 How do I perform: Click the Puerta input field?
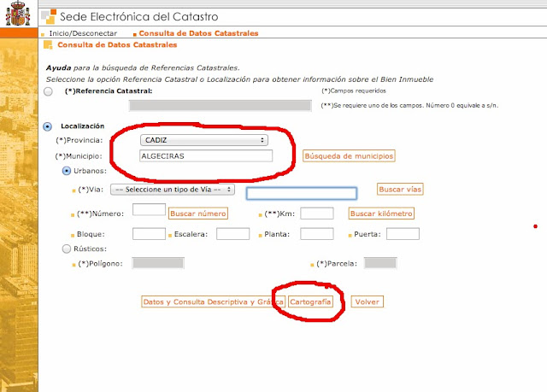point(403,234)
